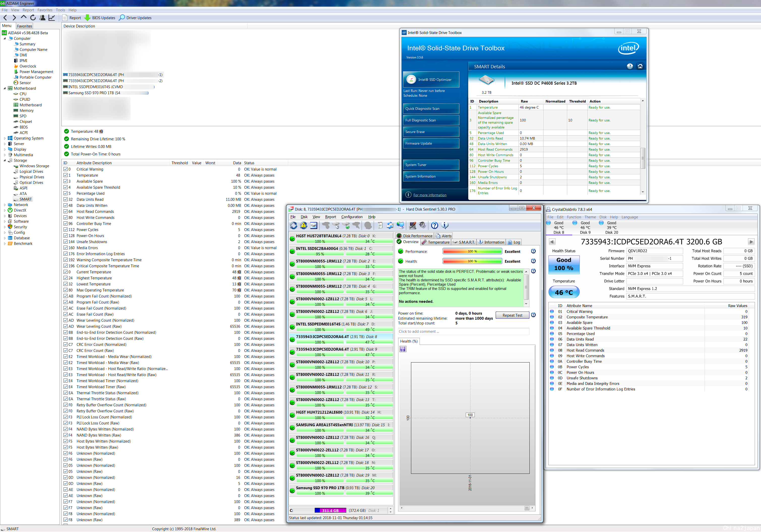Click CrystalDiskInfo Good 100 % health box

point(563,264)
